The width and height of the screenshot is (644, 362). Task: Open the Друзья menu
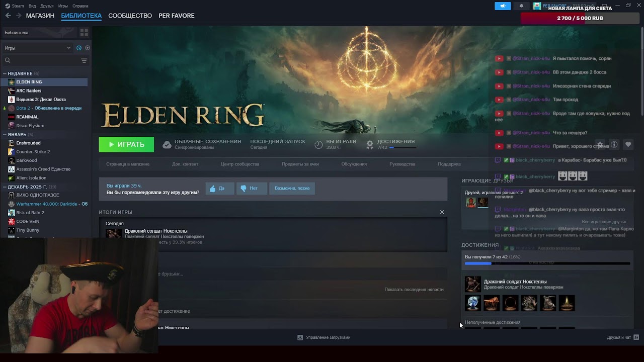tap(47, 6)
